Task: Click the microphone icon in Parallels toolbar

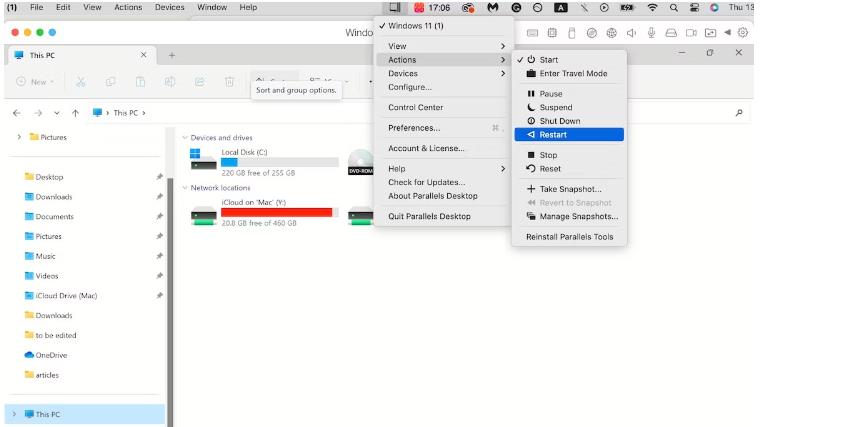Action: pos(651,33)
